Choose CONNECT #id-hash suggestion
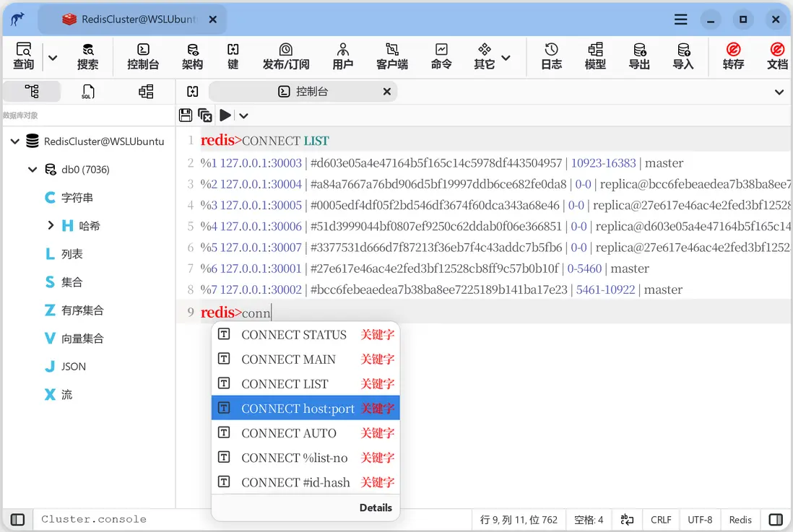Image resolution: width=793 pixels, height=532 pixels. [x=305, y=482]
